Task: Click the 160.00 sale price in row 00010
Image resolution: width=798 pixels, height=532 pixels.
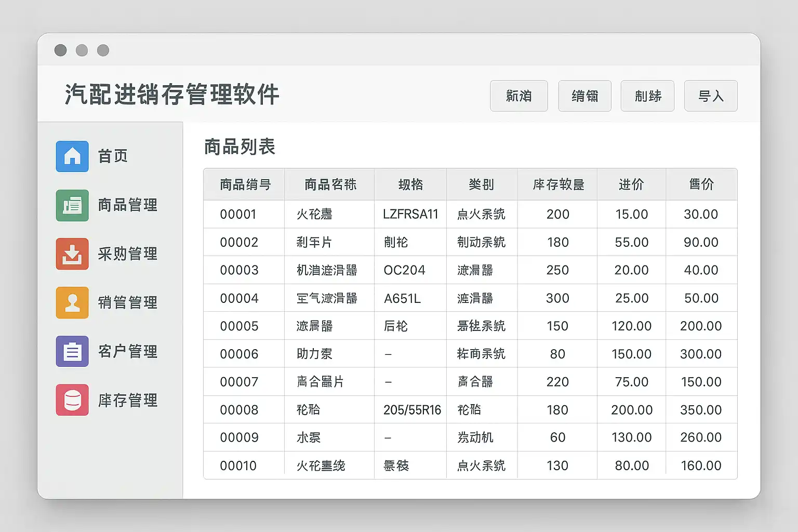Action: coord(701,465)
